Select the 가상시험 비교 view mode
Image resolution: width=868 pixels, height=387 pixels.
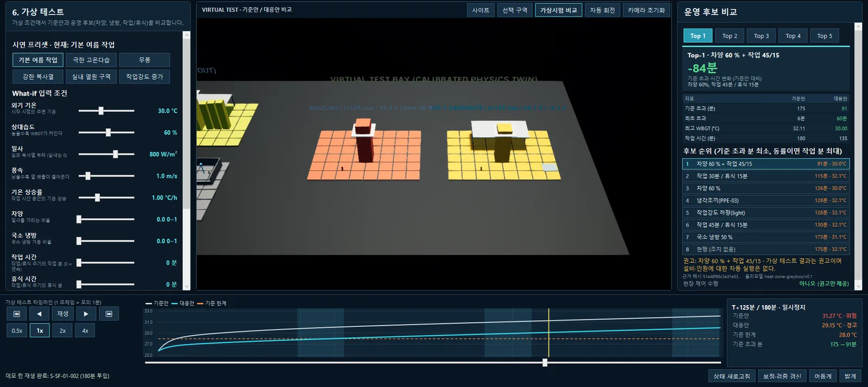[558, 10]
